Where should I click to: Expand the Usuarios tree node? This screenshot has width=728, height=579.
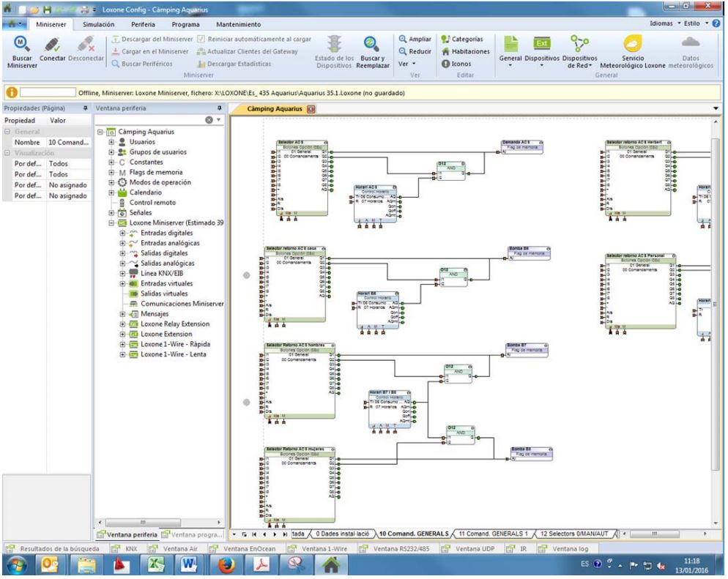pos(111,142)
